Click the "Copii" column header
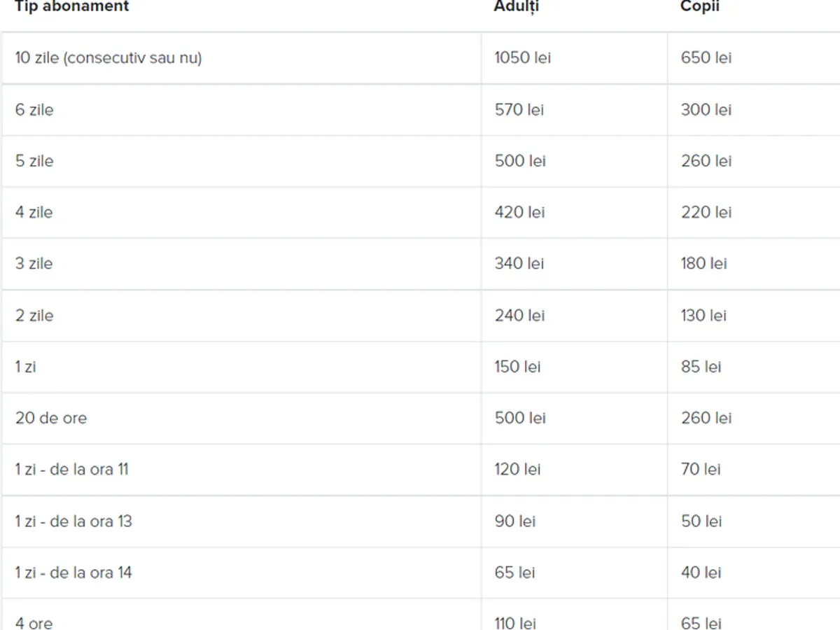Screen dimensions: 840x630 point(700,6)
